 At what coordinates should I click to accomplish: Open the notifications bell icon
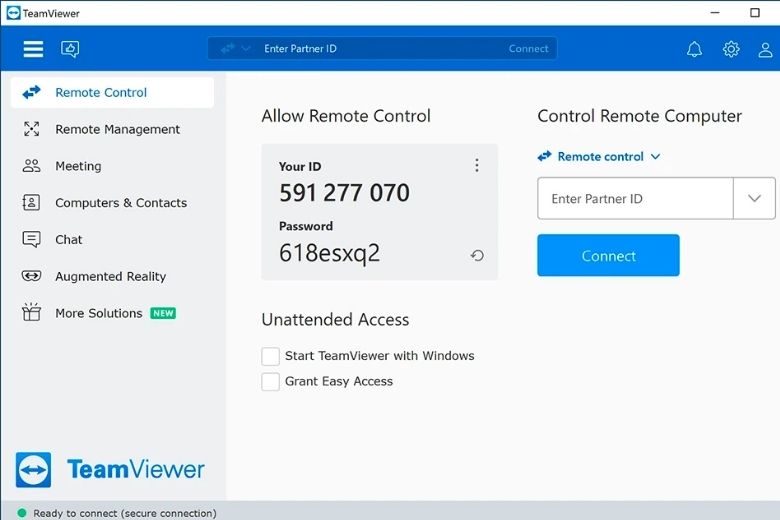[x=694, y=49]
